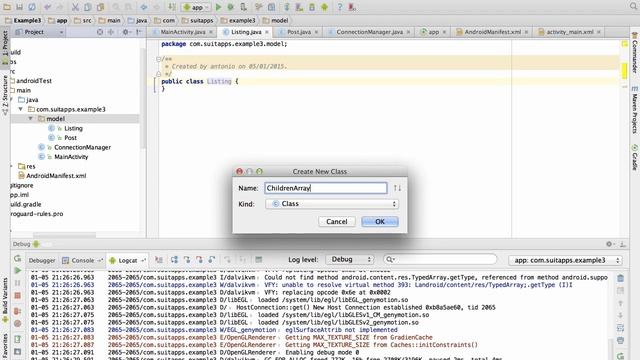
Task: Start debugging with the bug icon
Action: point(231,7)
